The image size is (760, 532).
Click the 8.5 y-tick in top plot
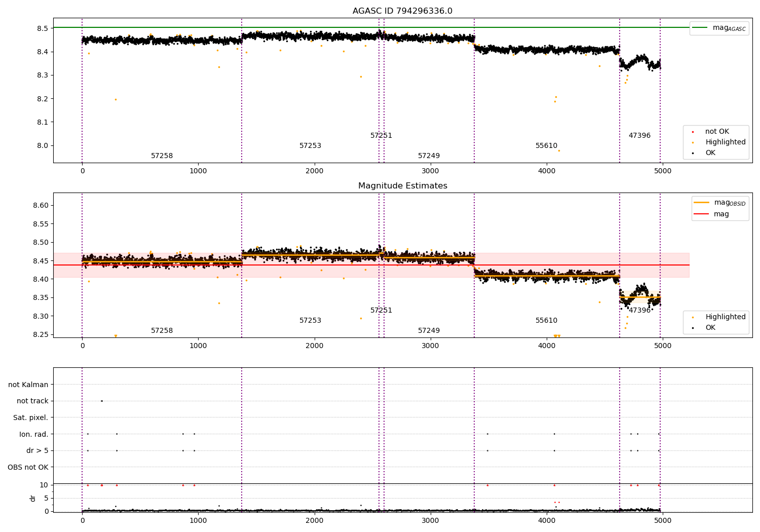click(43, 28)
